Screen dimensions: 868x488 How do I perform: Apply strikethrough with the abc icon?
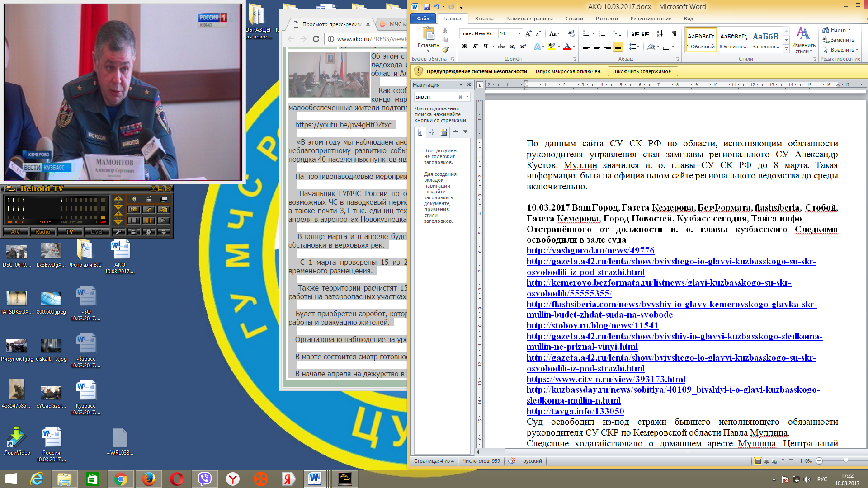502,47
